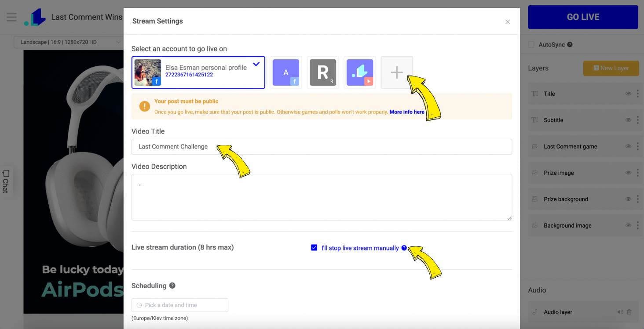This screenshot has width=644, height=329.
Task: Select the purple 'A' Facebook account
Action: click(286, 72)
